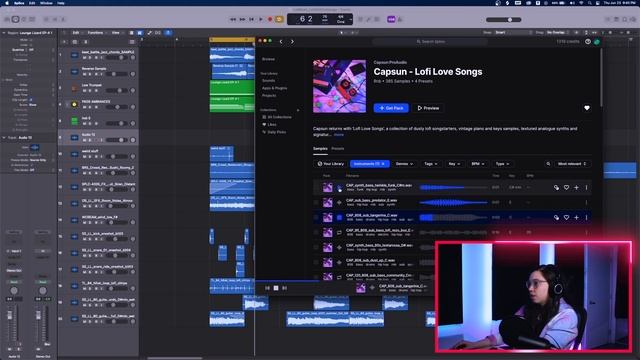Solo the Reverse Sample track
Image resolution: width=640 pixels, height=360 pixels.
tap(90, 74)
